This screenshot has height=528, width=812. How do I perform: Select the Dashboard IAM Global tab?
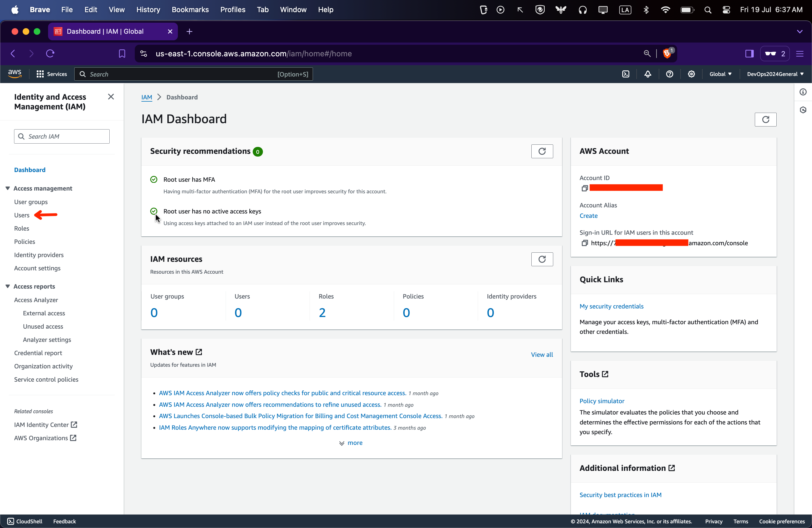pos(113,31)
